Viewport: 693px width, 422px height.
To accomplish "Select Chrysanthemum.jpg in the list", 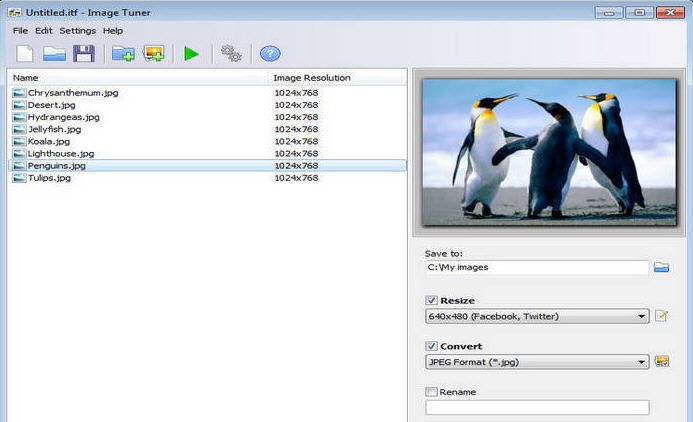I will [73, 93].
